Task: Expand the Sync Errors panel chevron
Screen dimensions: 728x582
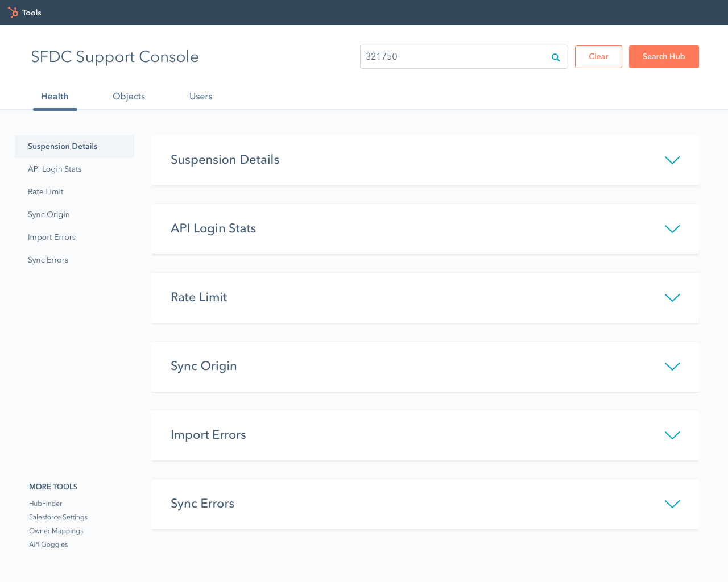Action: pos(672,504)
